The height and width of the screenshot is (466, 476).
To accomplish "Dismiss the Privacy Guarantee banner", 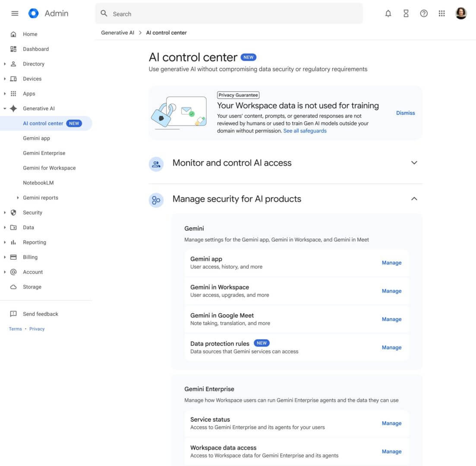I will [x=405, y=113].
